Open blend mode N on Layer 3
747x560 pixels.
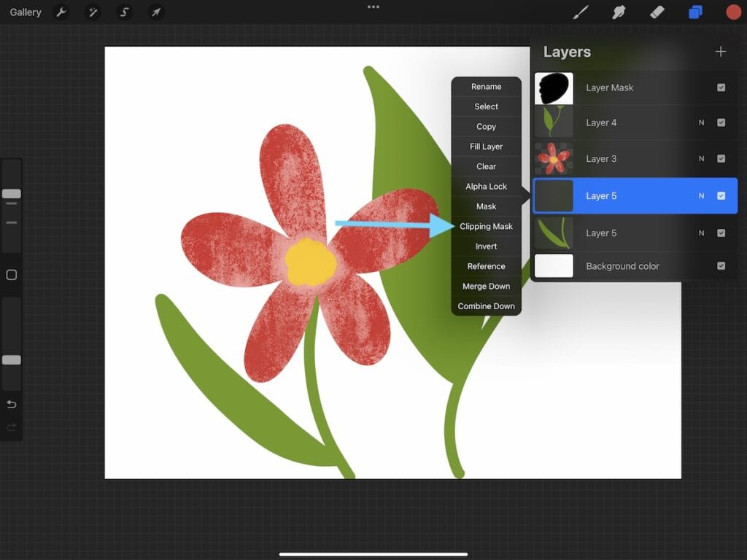[x=702, y=159]
